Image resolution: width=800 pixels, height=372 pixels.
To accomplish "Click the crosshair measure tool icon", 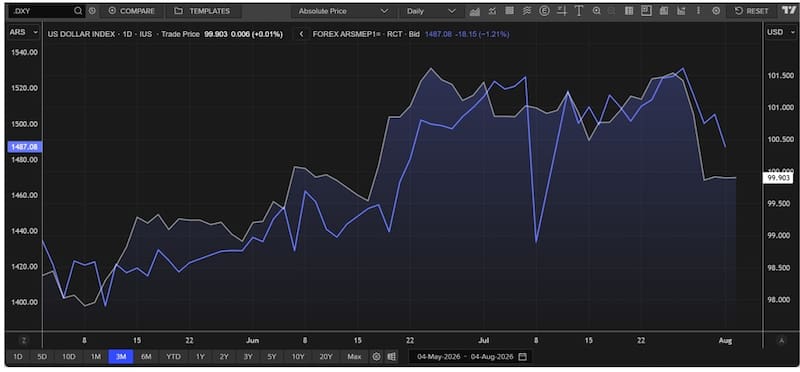I will (562, 11).
